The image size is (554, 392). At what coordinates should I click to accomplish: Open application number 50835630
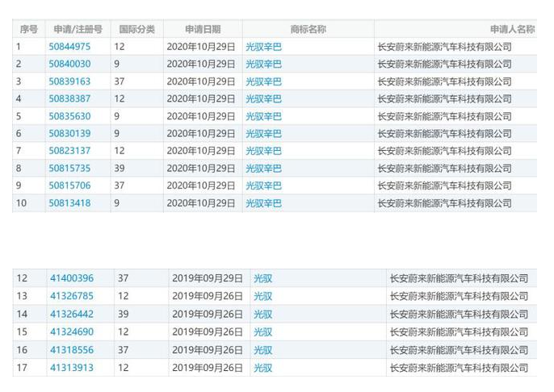(69, 116)
